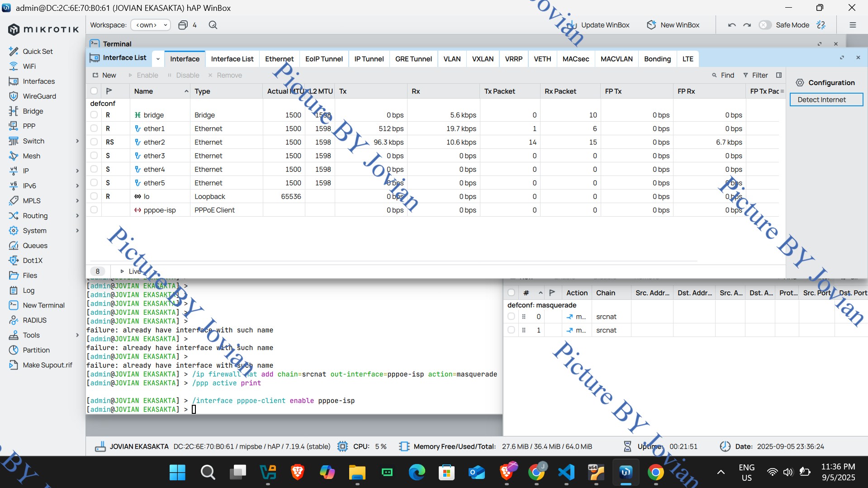Open Mesh in sidebar
The image size is (868, 488).
[31, 156]
